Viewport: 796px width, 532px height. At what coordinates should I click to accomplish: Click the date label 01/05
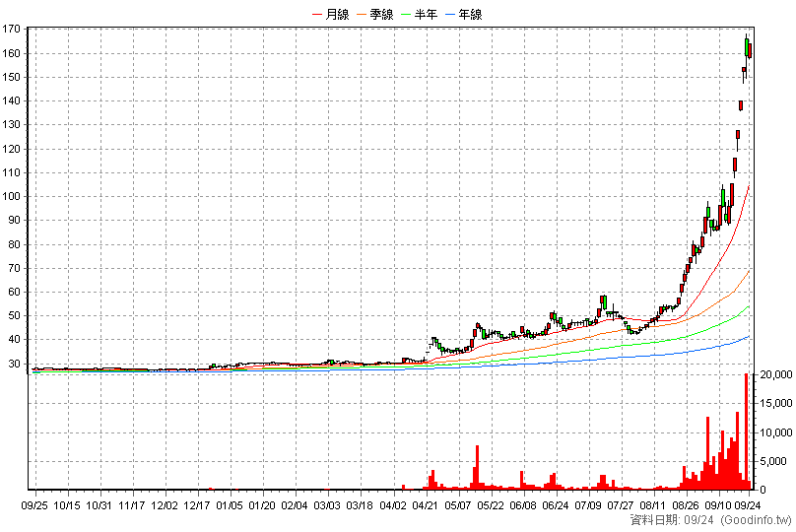tap(230, 505)
